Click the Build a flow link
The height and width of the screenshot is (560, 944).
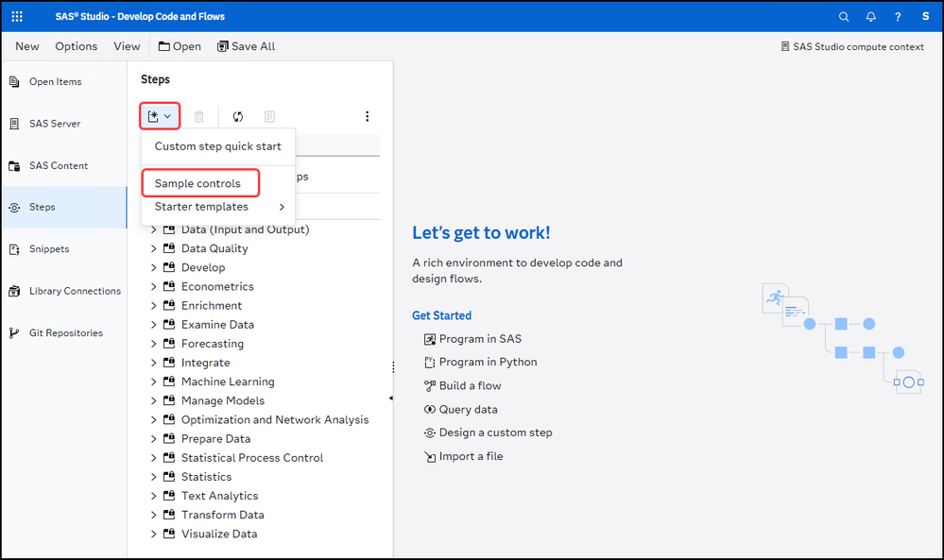pos(463,386)
